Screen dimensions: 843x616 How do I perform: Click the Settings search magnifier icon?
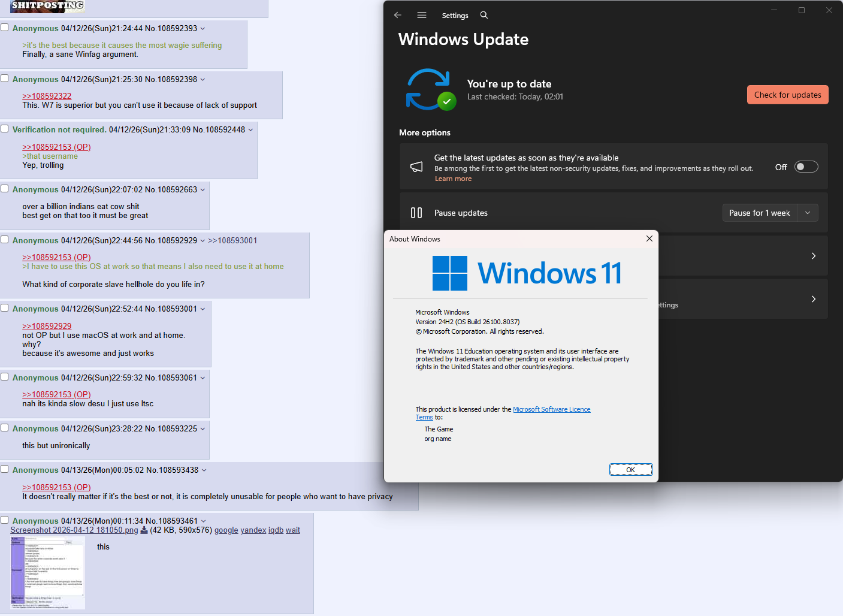[x=484, y=15]
